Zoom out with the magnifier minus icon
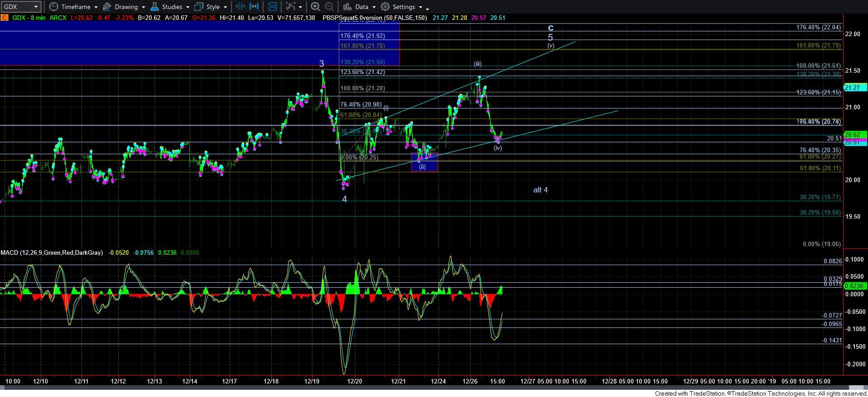Image resolution: width=868 pixels, height=397 pixels. tap(330, 7)
